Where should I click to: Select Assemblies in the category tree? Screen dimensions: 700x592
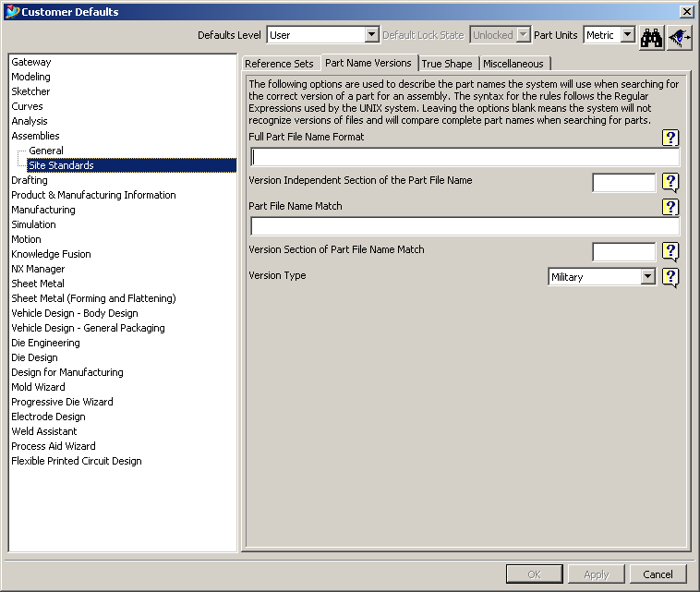[x=35, y=135]
